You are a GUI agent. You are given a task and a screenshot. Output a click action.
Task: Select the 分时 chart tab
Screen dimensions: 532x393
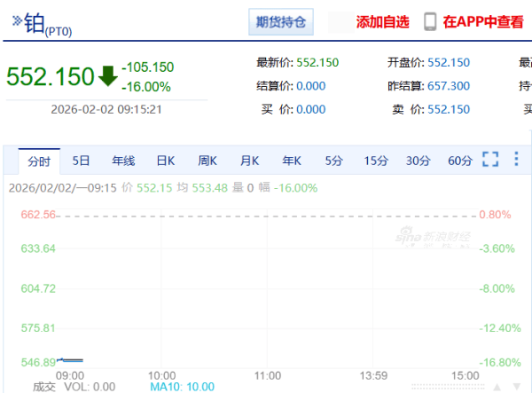tap(39, 161)
